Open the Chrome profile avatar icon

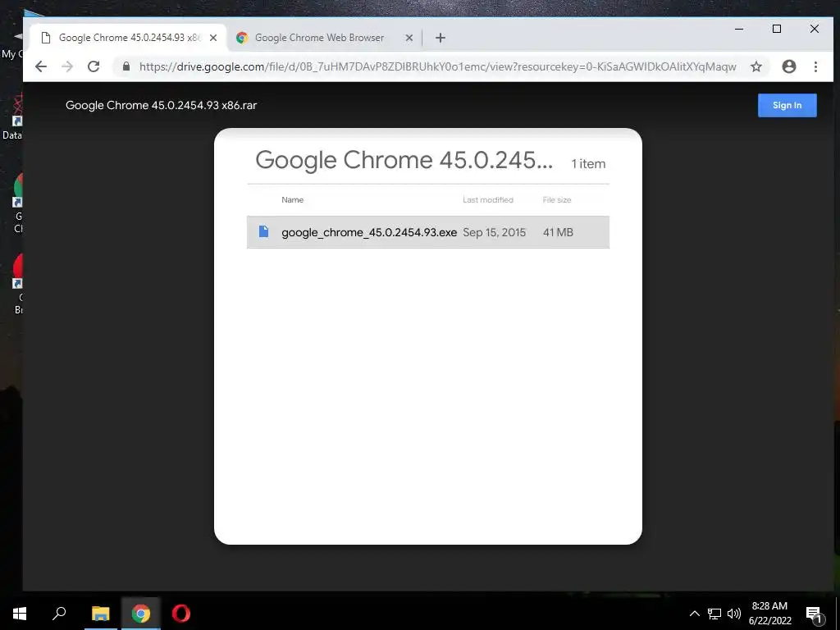click(788, 66)
